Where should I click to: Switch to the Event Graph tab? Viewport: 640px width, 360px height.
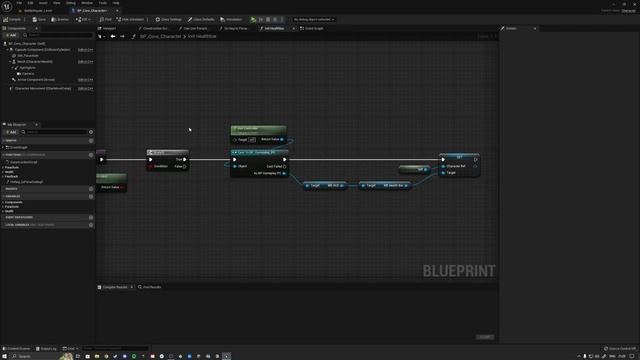coord(312,29)
